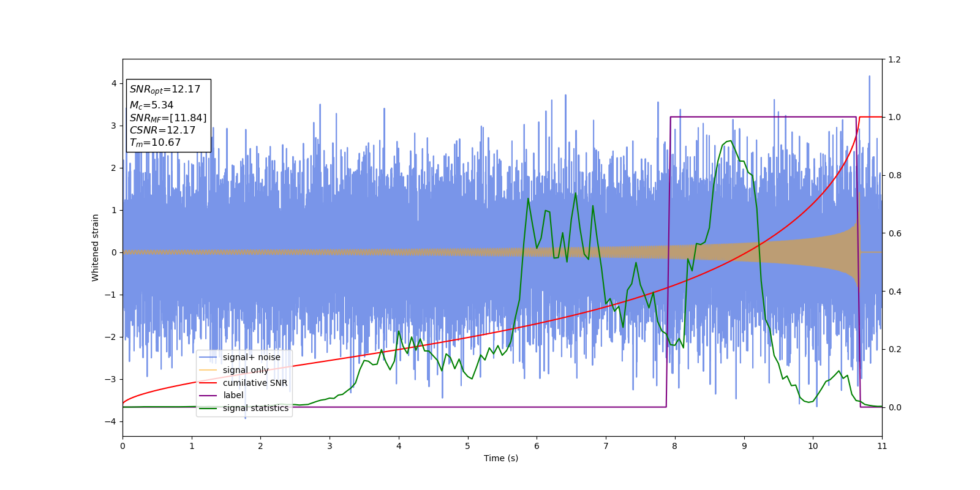Screen dimensions: 980x490
Task: Click the left y-axis tick label 4
Action: click(x=114, y=83)
